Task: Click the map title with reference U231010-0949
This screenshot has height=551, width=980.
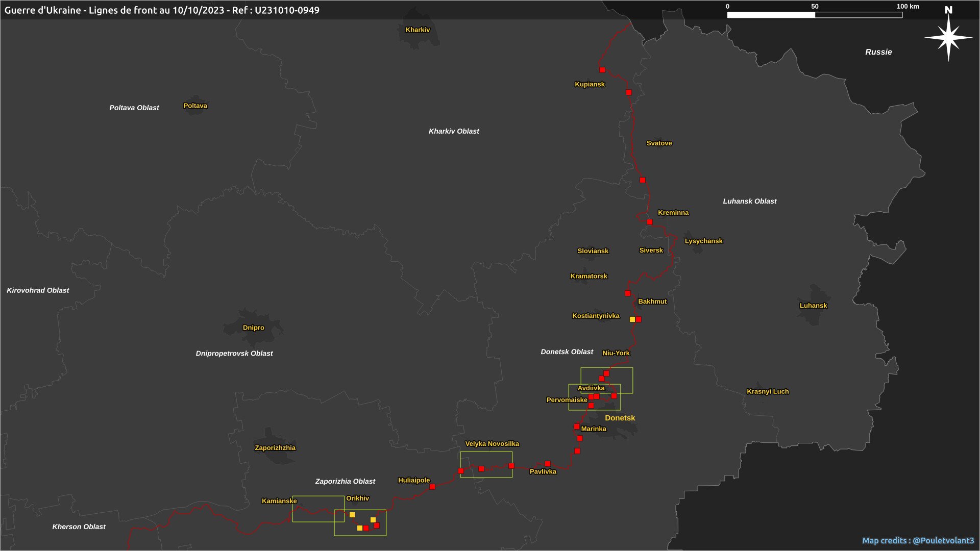Action: tap(162, 10)
